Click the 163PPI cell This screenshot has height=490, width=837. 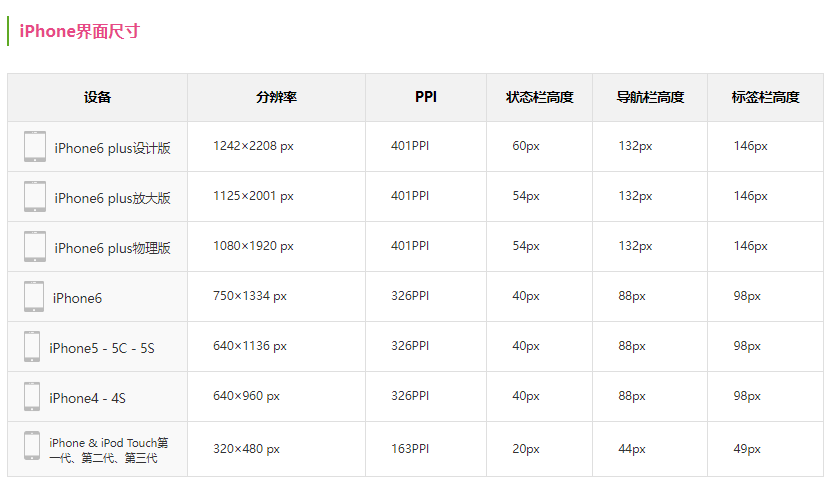coord(410,449)
